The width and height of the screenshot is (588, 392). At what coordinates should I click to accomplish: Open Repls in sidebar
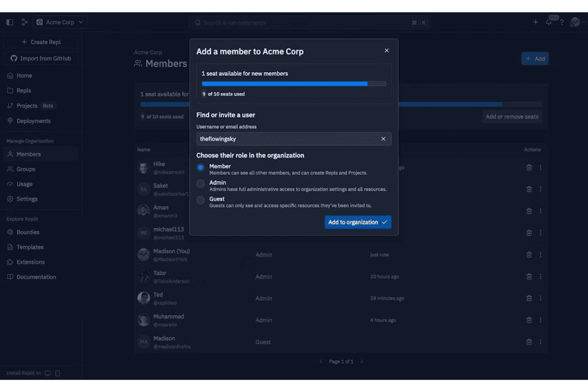[41, 91]
